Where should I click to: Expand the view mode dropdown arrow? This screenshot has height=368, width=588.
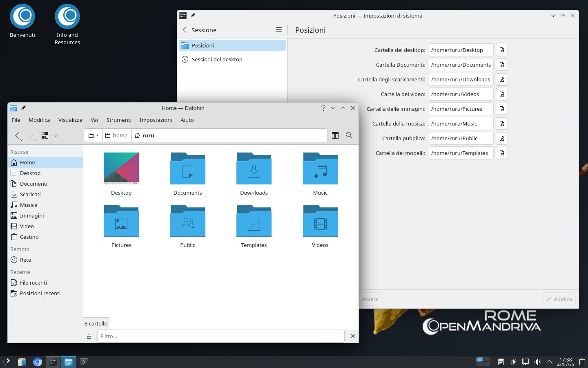56,135
